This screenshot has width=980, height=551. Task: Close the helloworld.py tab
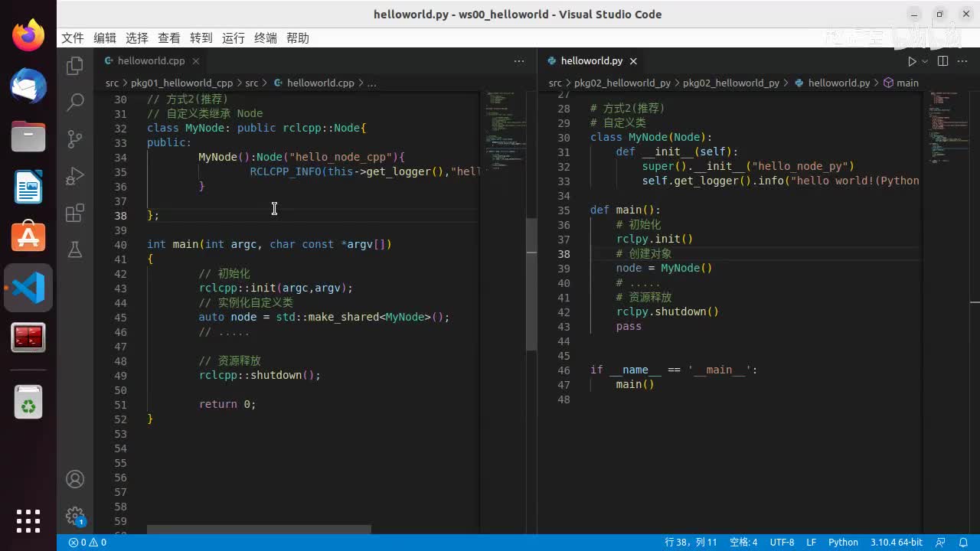(633, 61)
